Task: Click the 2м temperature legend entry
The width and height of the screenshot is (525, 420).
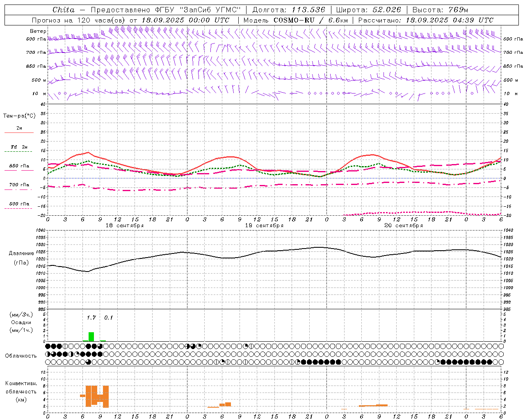Action: (19, 128)
